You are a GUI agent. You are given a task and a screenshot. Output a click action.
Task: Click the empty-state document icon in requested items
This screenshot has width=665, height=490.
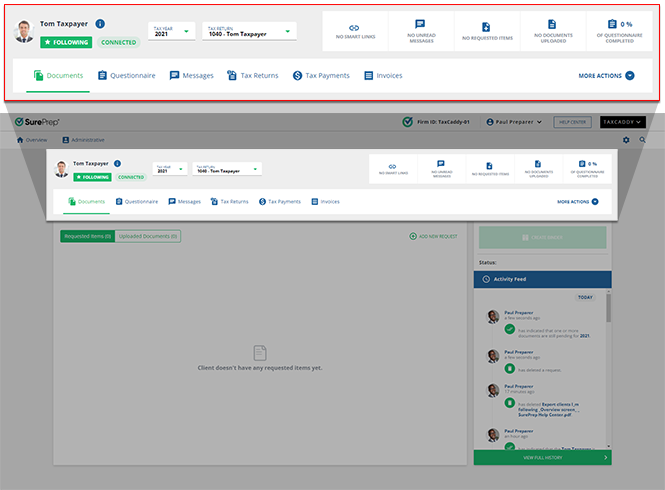260,353
